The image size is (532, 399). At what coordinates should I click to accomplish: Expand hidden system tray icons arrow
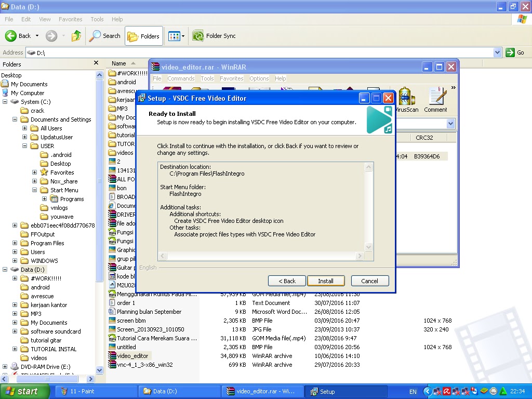coord(427,392)
